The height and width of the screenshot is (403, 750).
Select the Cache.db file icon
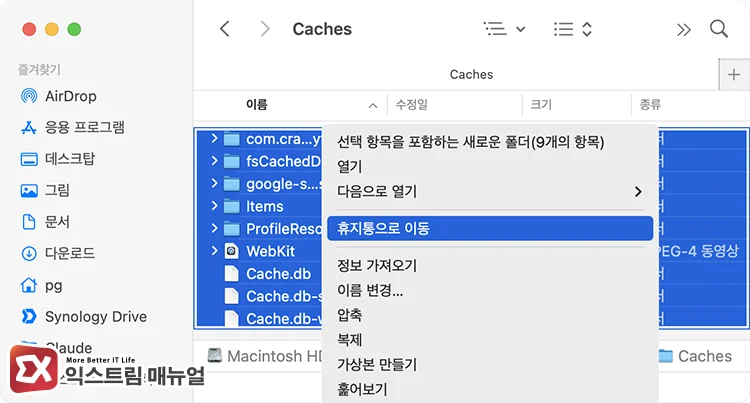pyautogui.click(x=232, y=273)
